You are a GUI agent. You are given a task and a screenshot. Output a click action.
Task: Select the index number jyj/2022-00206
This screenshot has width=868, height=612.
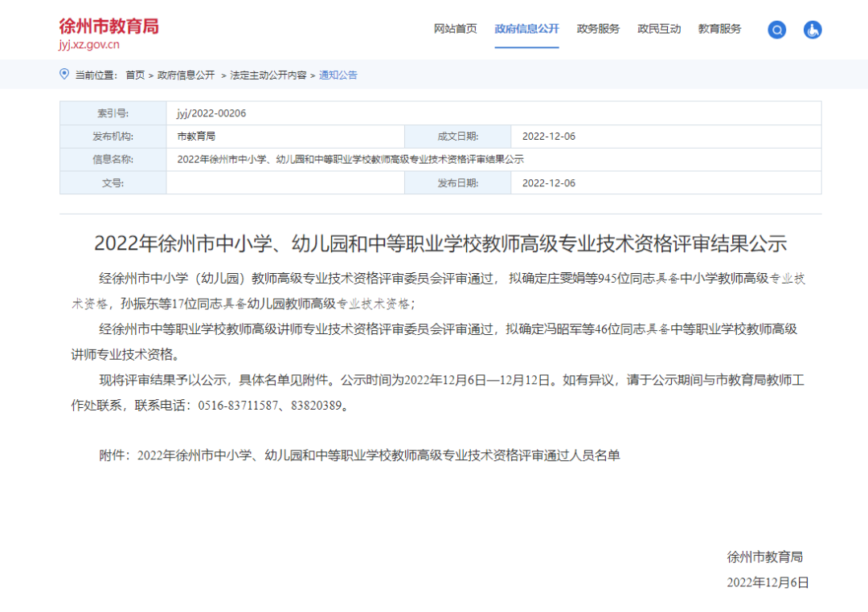coord(211,113)
